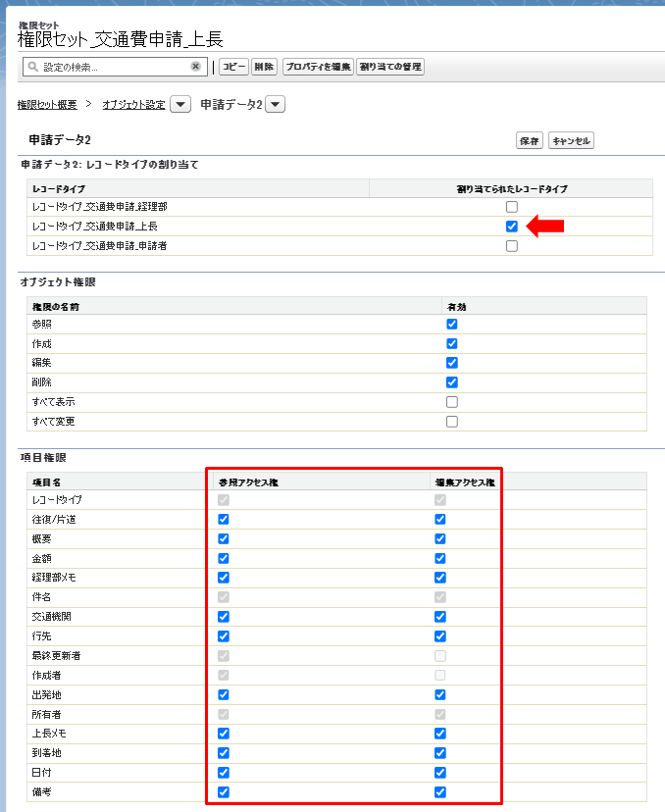Click the 所有者 field name
Screen dimensions: 665x812
pos(47,715)
